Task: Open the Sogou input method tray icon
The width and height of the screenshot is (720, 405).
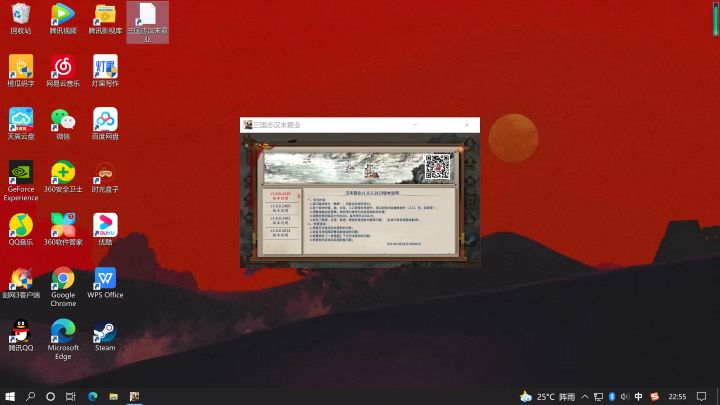Action: click(x=655, y=397)
